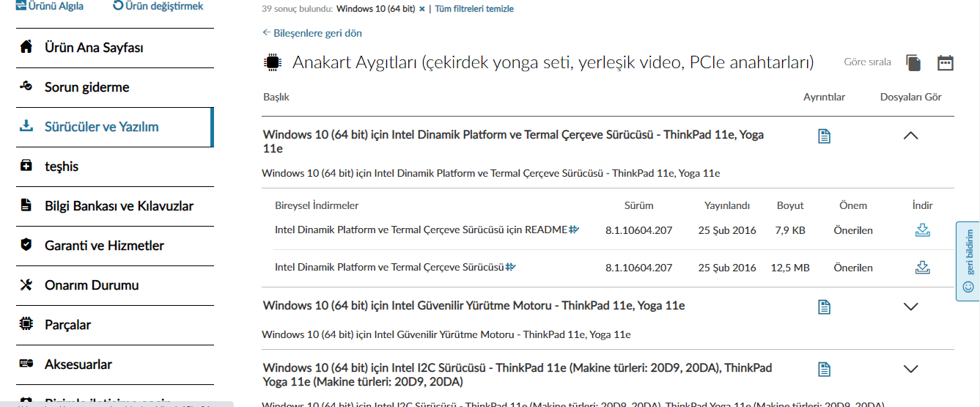This screenshot has width=980, height=407.
Task: Sort by date using calendar icon
Action: 946,63
